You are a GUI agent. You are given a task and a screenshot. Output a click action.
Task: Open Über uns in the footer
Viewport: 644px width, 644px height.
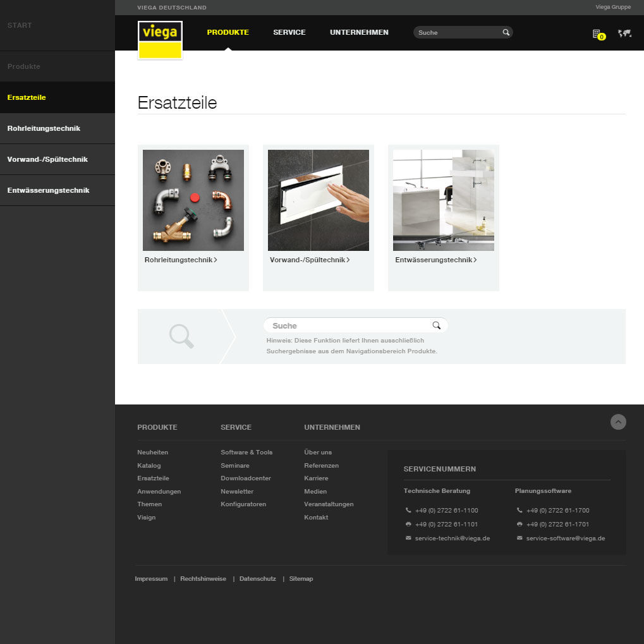coord(318,453)
